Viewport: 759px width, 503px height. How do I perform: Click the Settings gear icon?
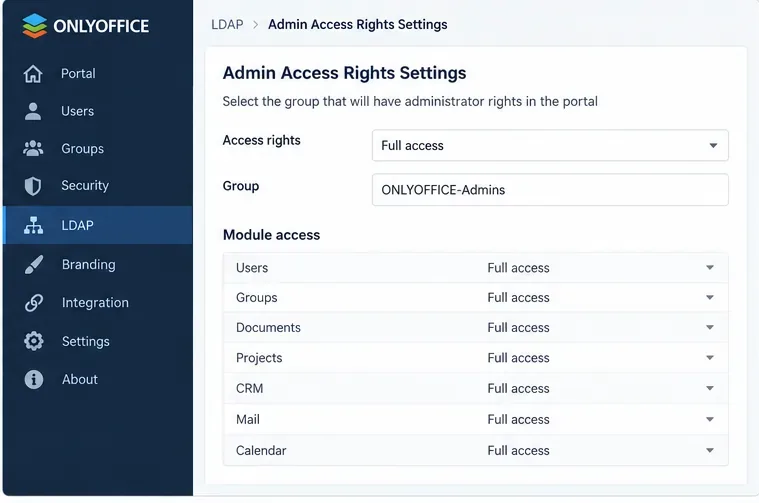coord(34,341)
